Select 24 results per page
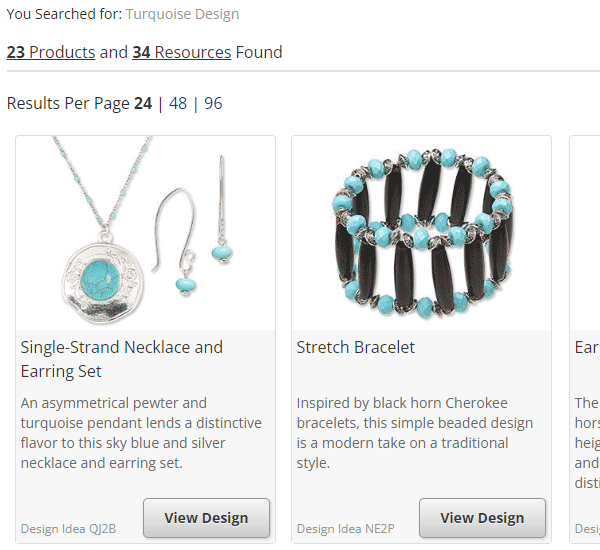This screenshot has height=550, width=600. point(142,103)
